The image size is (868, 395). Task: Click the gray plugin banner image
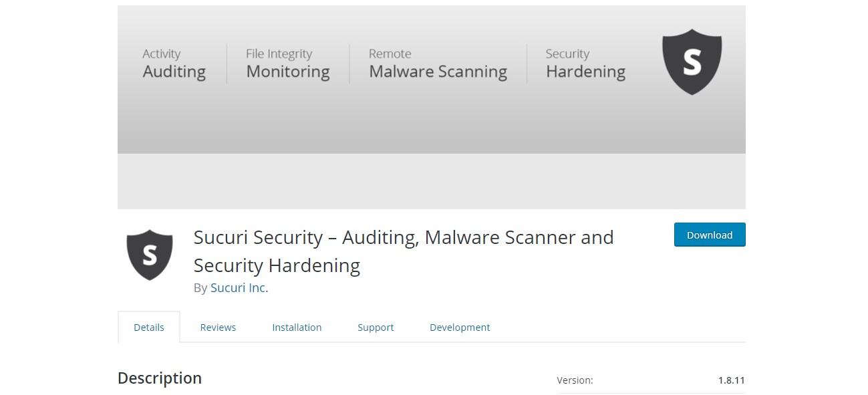click(x=432, y=107)
